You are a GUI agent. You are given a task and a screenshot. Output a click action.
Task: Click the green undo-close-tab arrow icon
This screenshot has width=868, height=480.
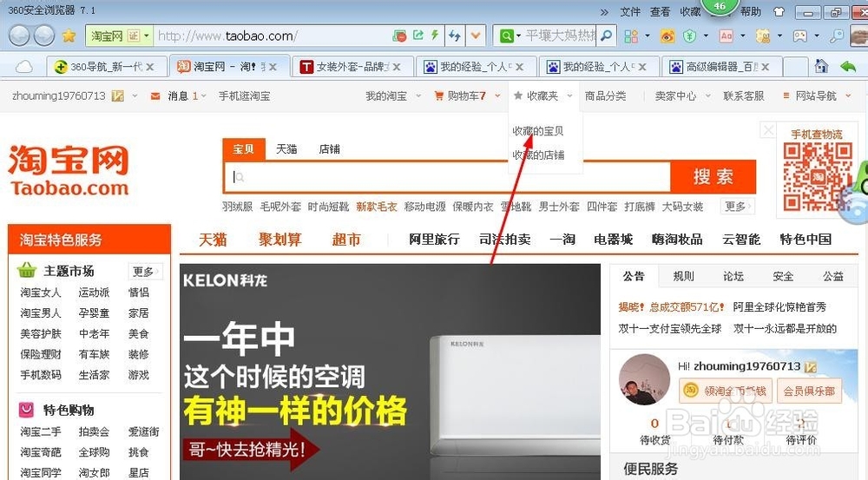848,67
